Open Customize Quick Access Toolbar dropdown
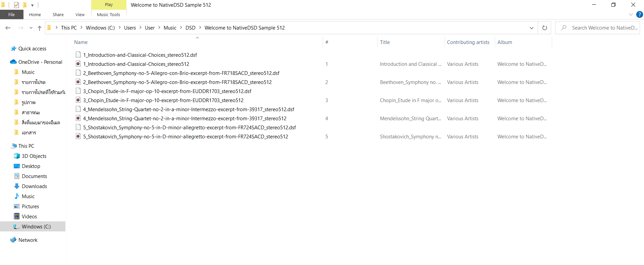 (32, 5)
